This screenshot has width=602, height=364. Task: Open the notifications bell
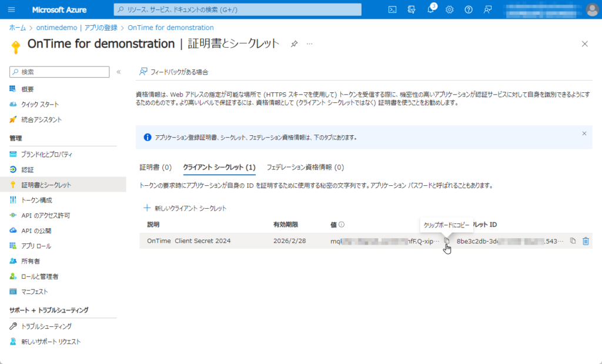point(430,9)
